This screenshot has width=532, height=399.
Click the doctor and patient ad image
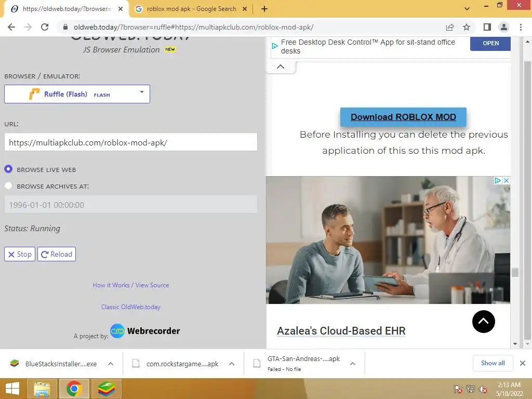(x=388, y=240)
